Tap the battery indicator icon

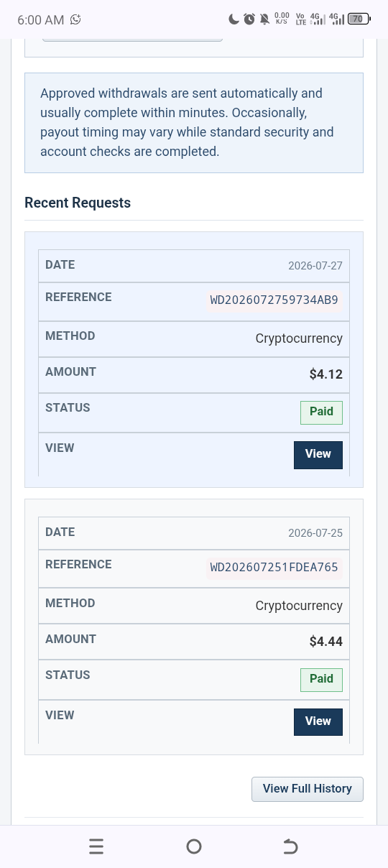(x=359, y=19)
